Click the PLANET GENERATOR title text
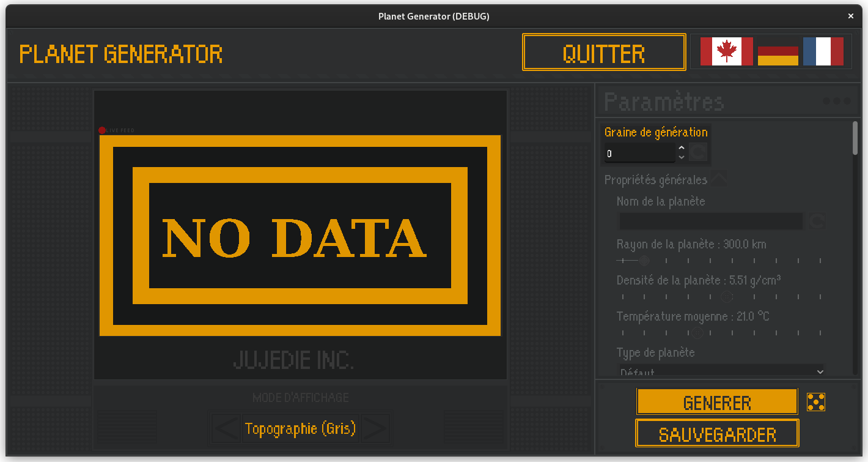Screen dimensions: 868x462 121,54
